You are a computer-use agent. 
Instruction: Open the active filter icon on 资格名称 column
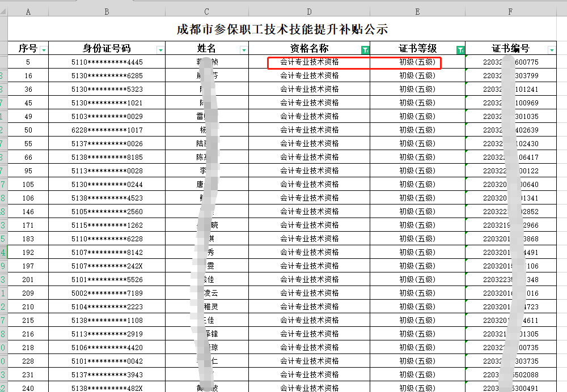366,49
